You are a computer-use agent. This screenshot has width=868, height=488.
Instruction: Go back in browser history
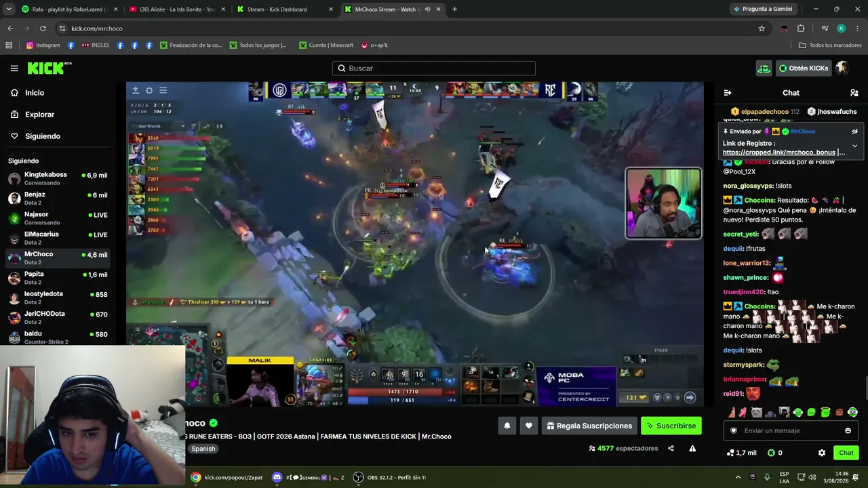pyautogui.click(x=10, y=28)
